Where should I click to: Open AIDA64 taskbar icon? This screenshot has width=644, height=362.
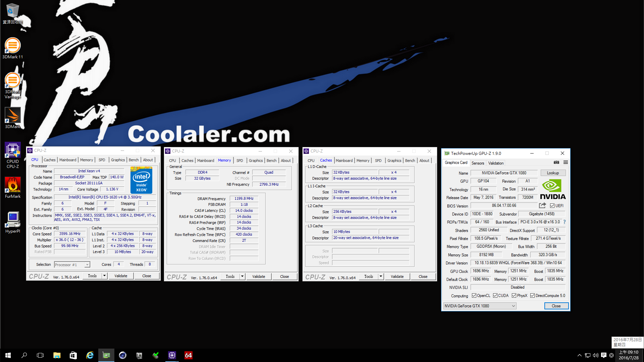(x=188, y=355)
